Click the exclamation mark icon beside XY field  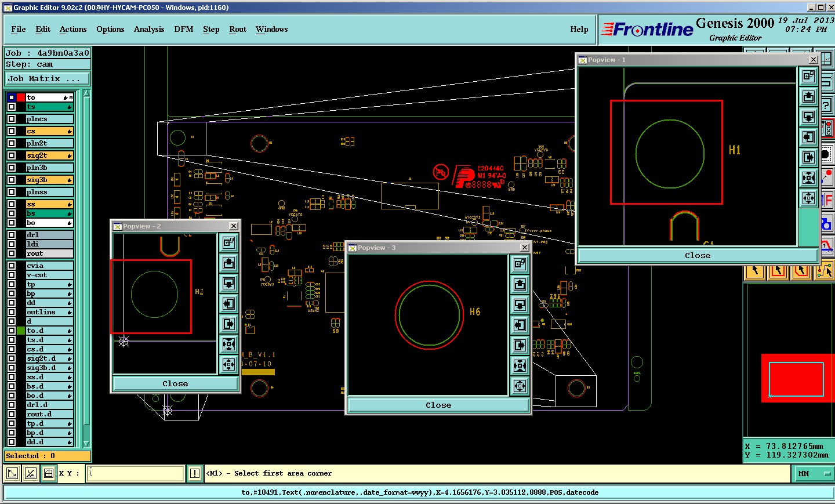tap(195, 474)
